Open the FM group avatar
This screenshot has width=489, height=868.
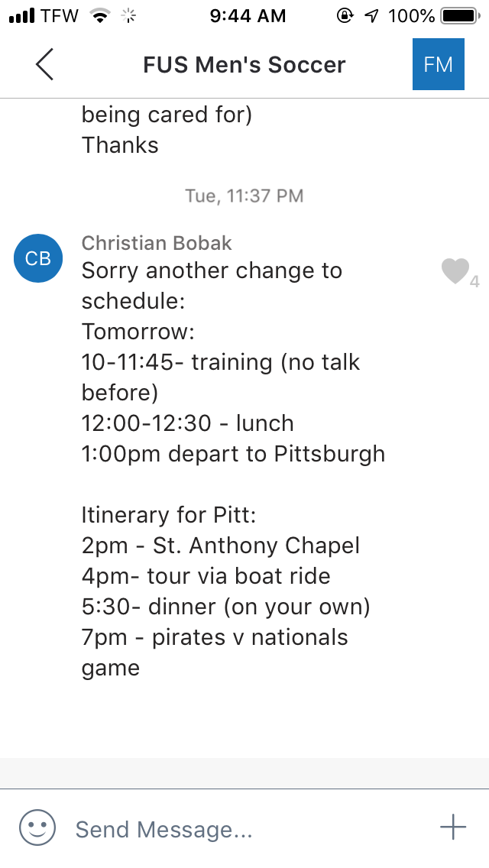point(438,64)
